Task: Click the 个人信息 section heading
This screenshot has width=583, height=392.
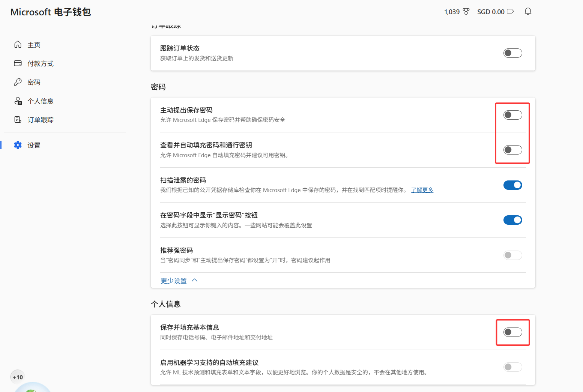Action: pyautogui.click(x=166, y=304)
